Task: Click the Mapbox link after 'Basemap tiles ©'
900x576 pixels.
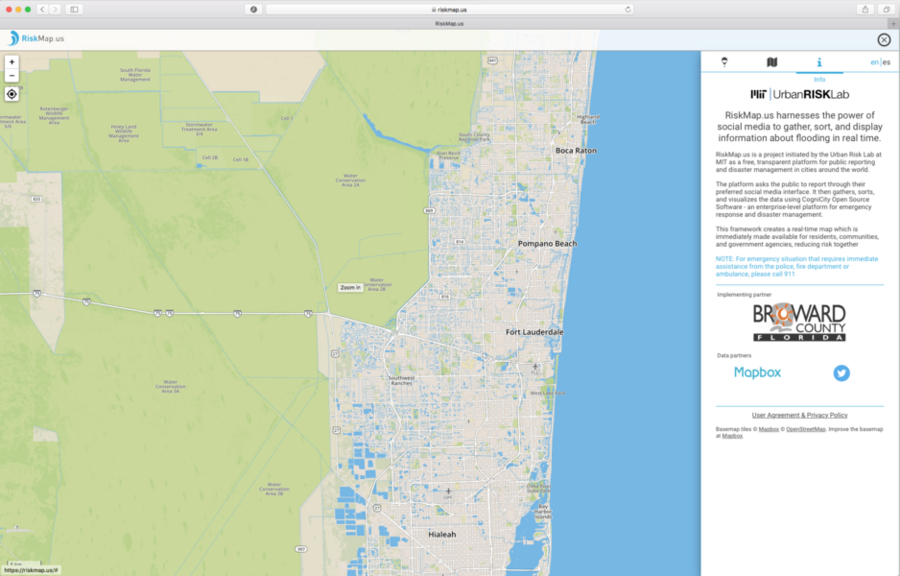Action: pos(769,429)
